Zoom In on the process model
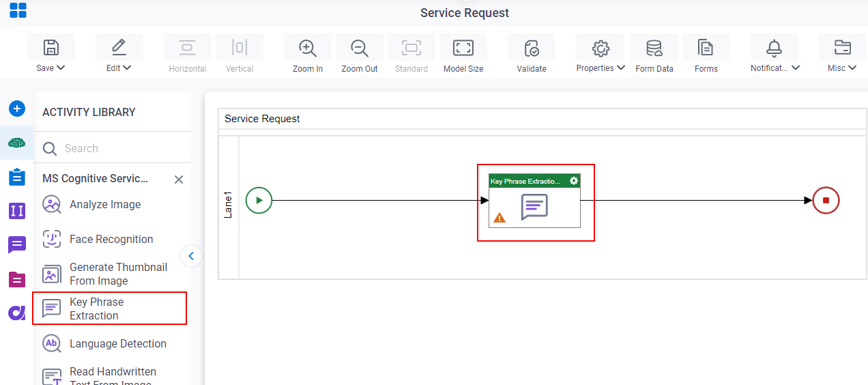 [308, 47]
